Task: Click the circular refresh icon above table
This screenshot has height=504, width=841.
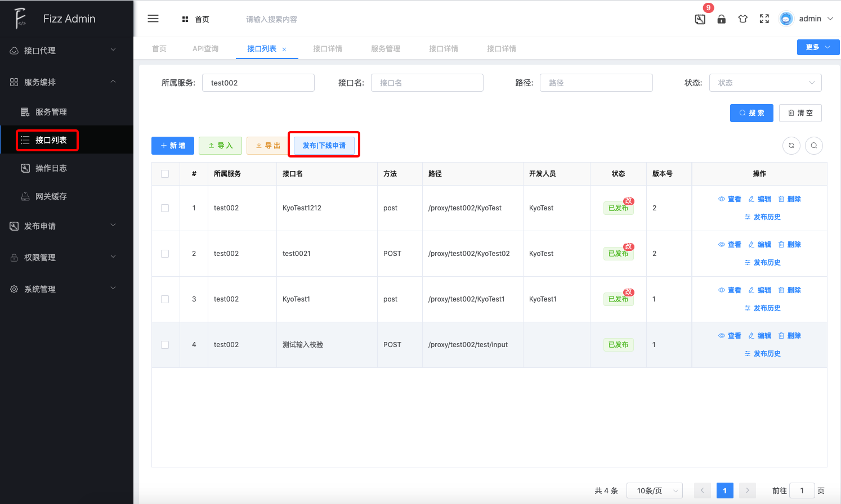Action: coord(791,146)
